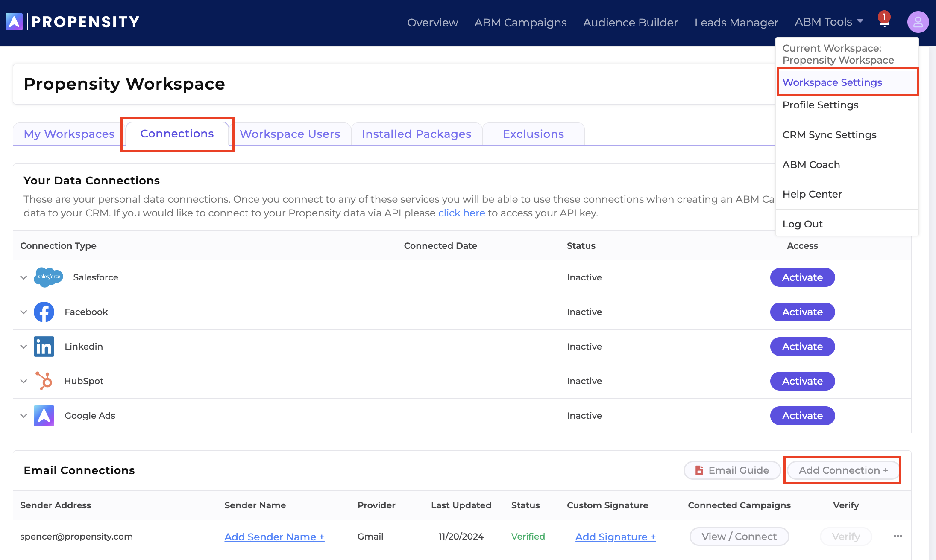Click the Verified status text
The image size is (936, 560).
528,537
